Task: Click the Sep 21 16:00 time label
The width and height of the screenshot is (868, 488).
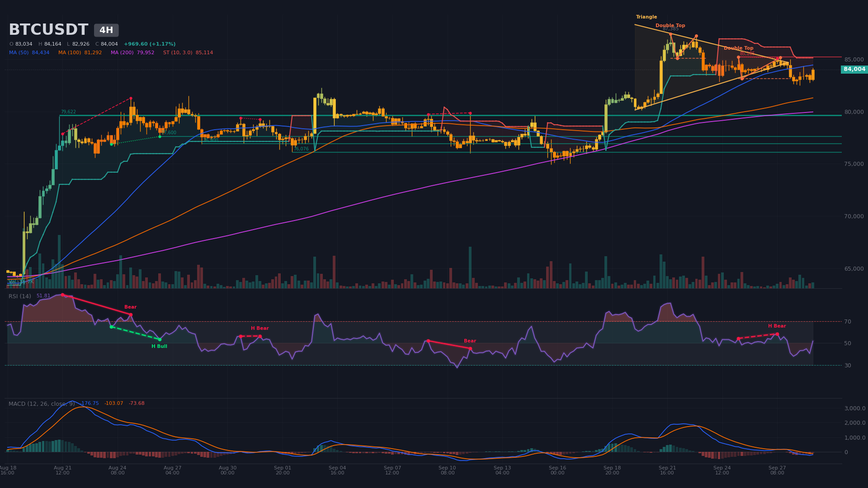Action: [667, 470]
